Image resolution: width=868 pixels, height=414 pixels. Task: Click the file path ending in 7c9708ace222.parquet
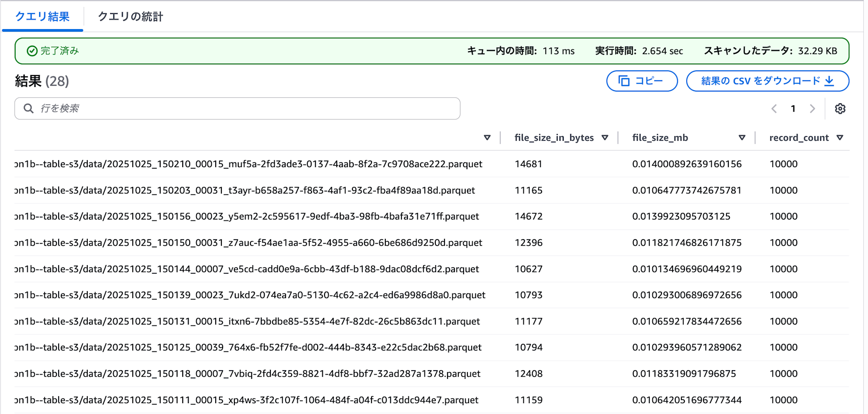tap(248, 164)
